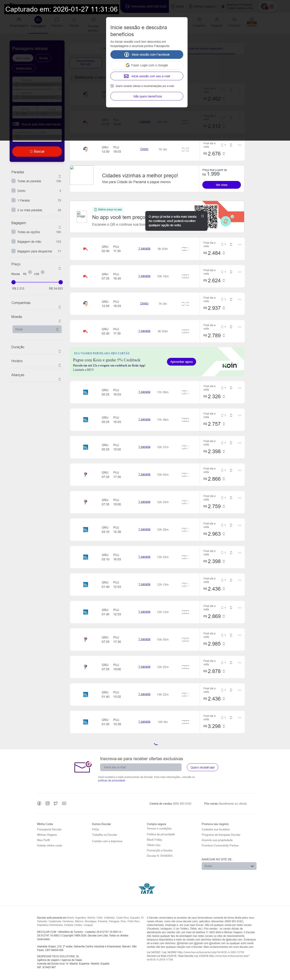Image resolution: width=290 pixels, height=980 pixels.
Task: Tick the Bagagem de mão checkbox
Action: tap(14, 242)
